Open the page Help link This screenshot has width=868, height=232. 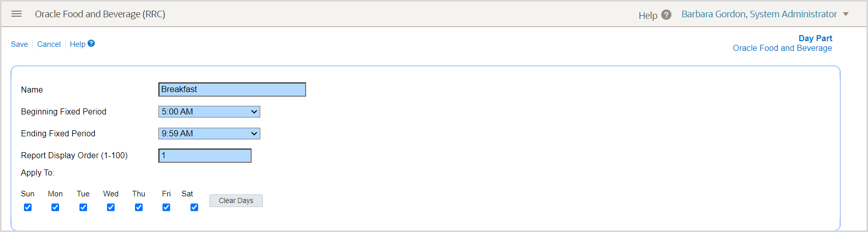coord(77,44)
